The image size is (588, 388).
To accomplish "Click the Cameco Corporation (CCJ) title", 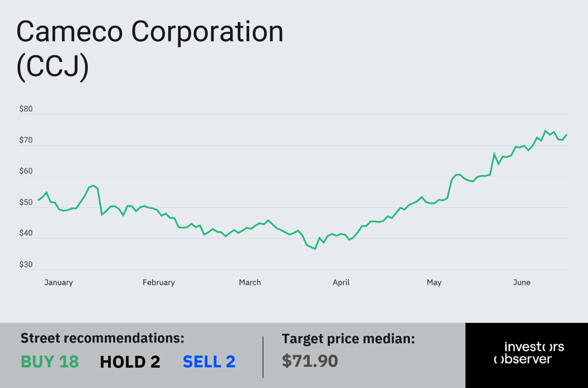I will pyautogui.click(x=150, y=49).
